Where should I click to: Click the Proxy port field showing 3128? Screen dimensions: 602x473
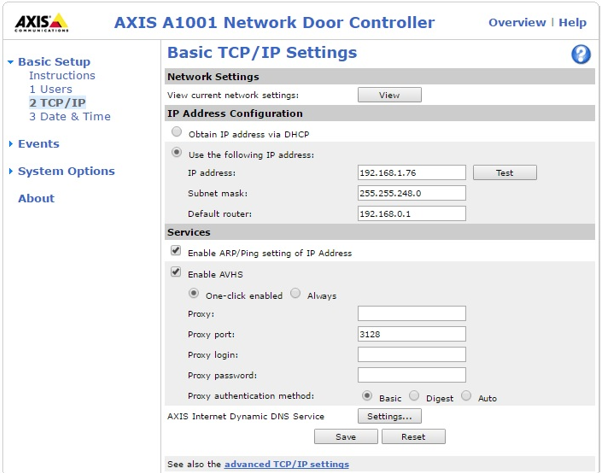[412, 334]
